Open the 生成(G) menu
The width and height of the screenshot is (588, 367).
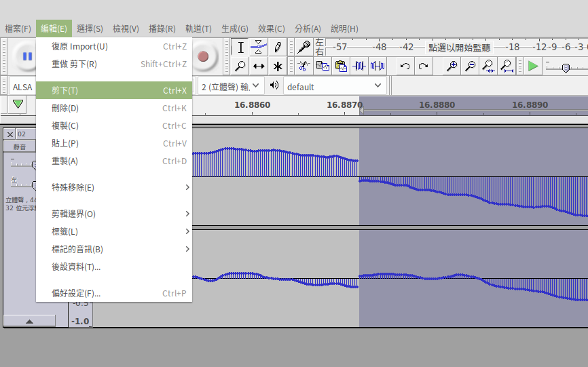(x=235, y=28)
